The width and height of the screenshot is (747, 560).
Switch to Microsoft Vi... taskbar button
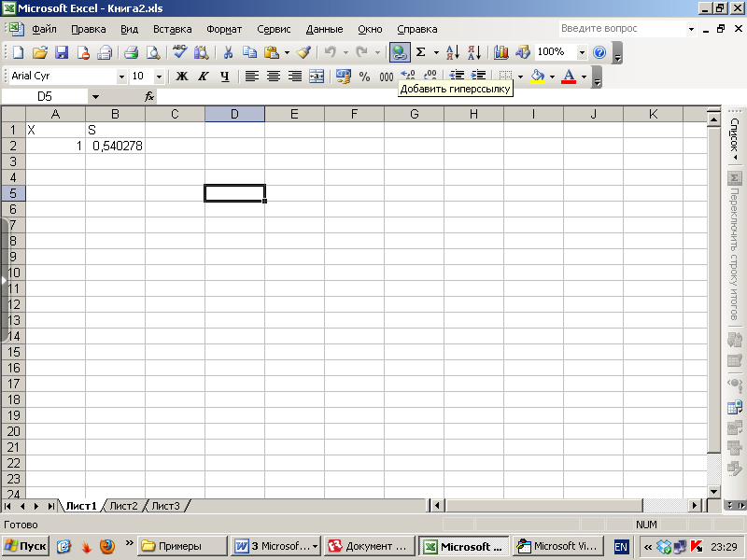coord(558,546)
